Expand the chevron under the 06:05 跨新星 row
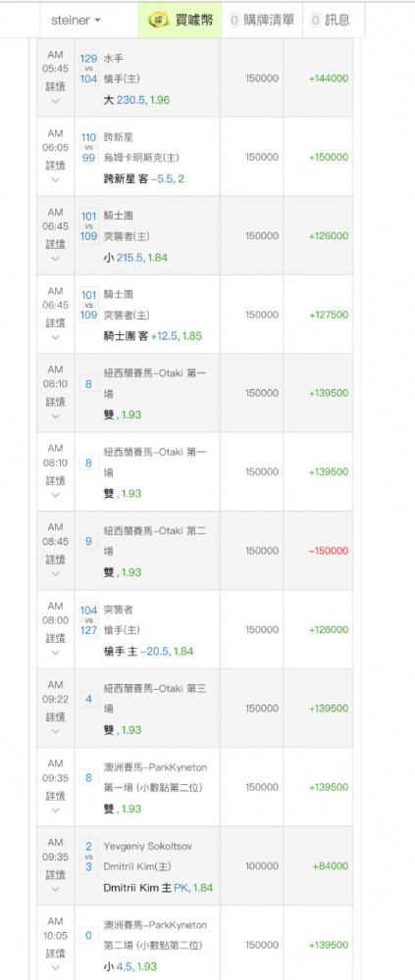415x980 pixels. tap(56, 179)
